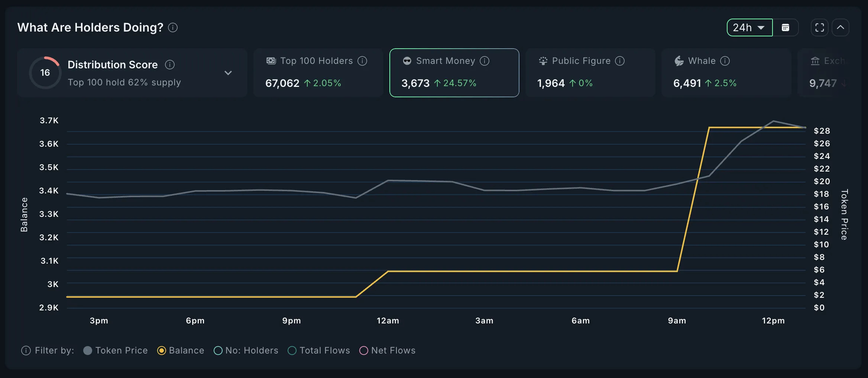This screenshot has width=868, height=378.
Task: Click the Smart Money sunglasses icon
Action: coord(407,61)
